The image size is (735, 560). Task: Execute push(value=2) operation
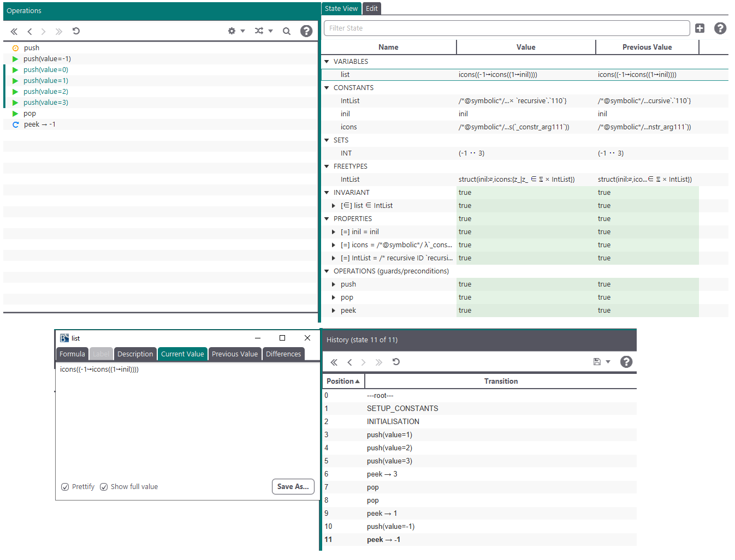click(x=45, y=92)
